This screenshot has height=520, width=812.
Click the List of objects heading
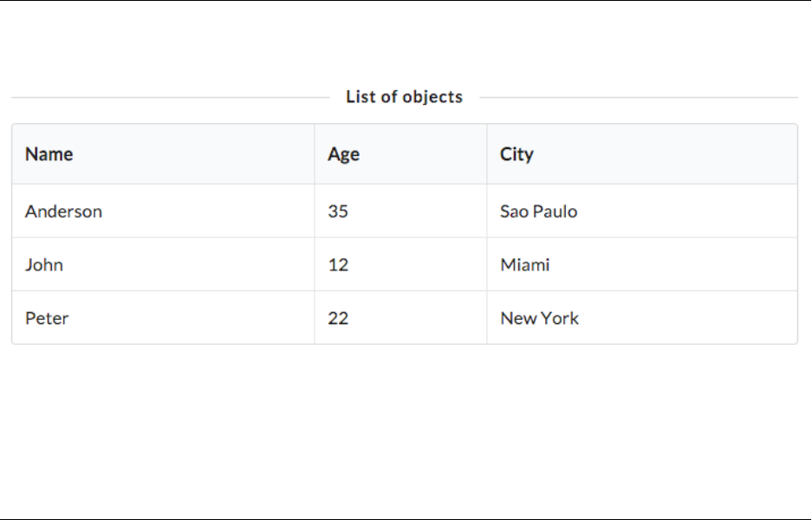(x=404, y=97)
